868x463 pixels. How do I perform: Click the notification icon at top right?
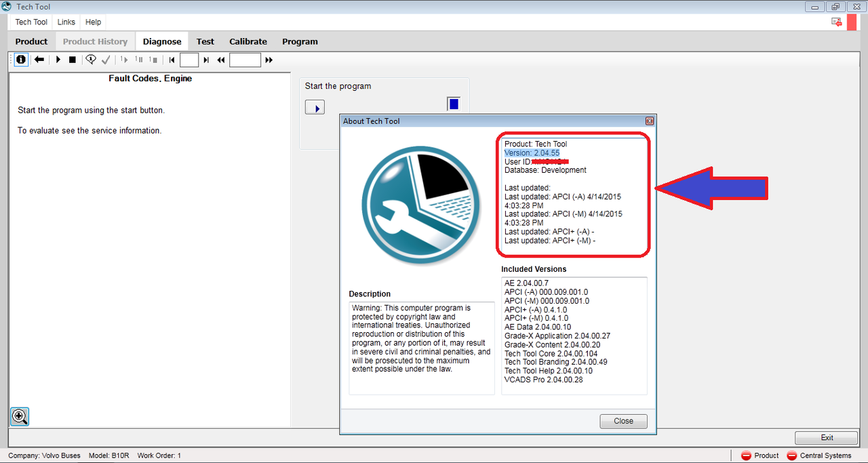(x=837, y=22)
